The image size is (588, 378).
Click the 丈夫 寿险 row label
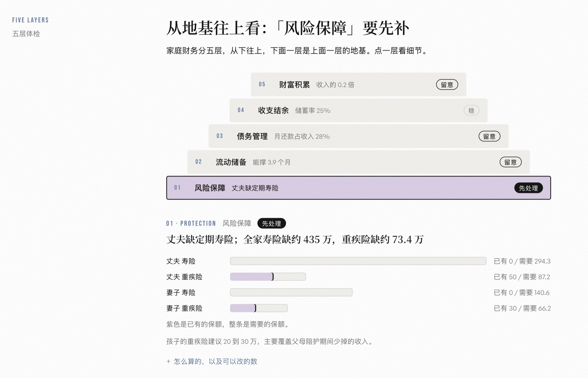click(181, 261)
